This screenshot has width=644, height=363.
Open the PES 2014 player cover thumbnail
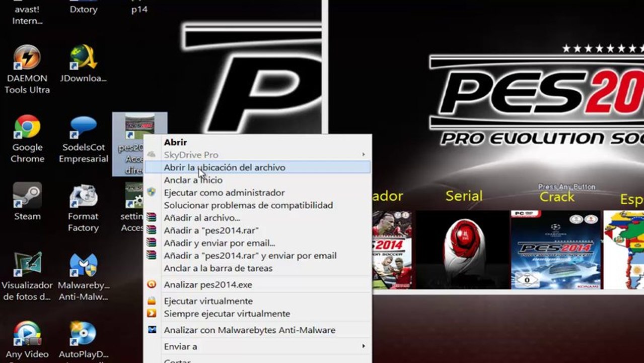[x=393, y=250]
